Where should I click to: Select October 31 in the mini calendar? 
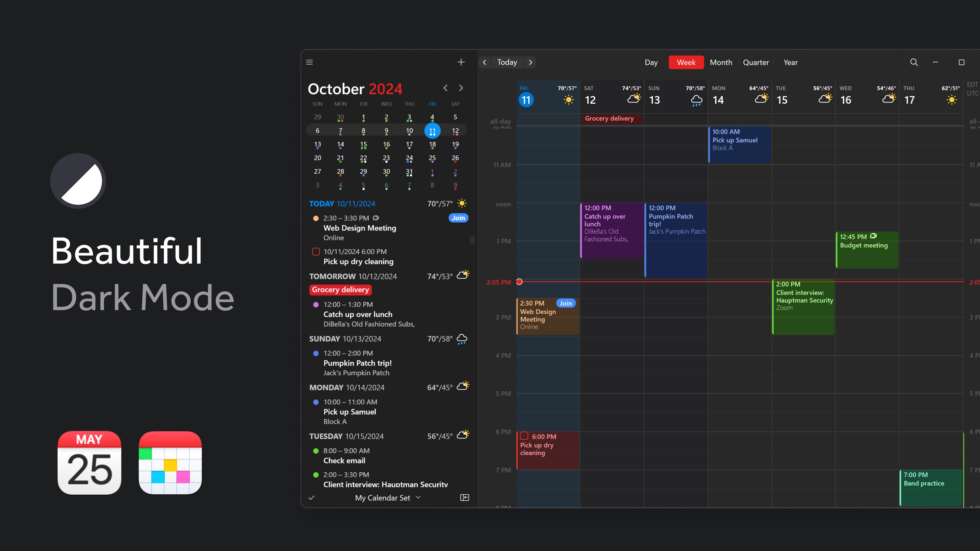[409, 171]
